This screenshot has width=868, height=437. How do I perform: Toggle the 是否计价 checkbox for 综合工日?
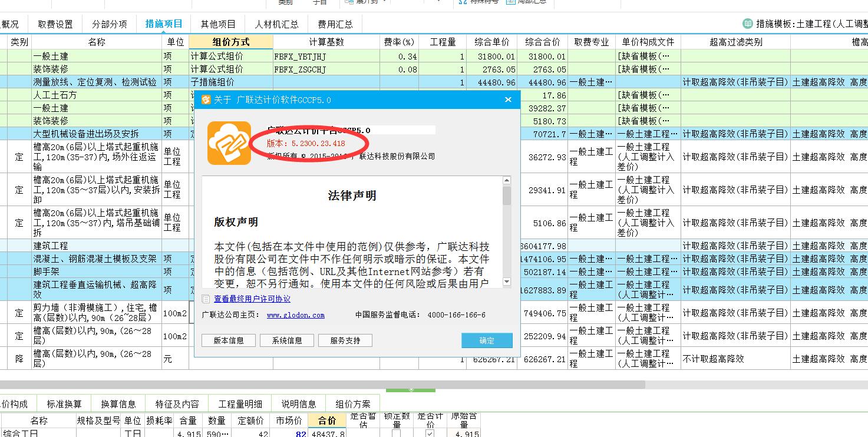tap(430, 433)
